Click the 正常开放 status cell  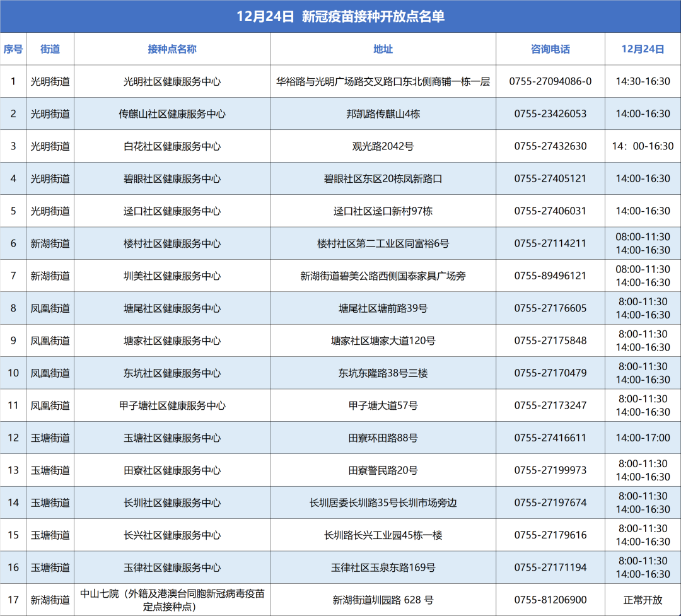(x=643, y=600)
